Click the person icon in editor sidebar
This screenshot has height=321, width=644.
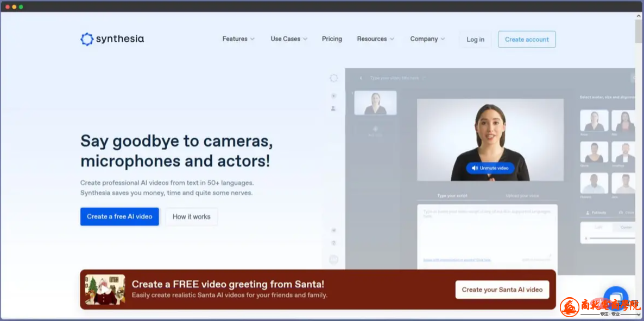coord(333,108)
